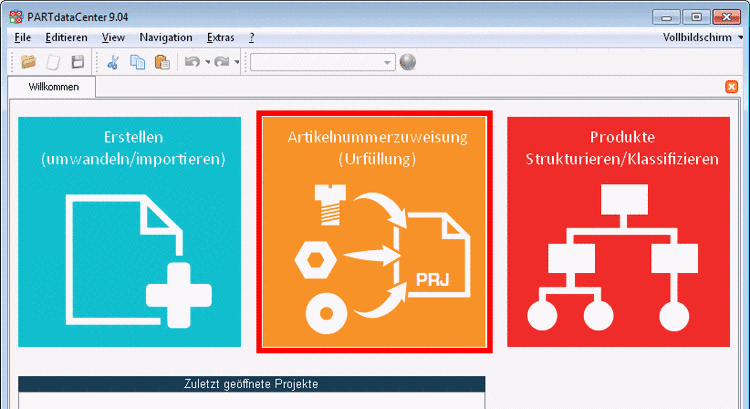The height and width of the screenshot is (409, 750).
Task: Expand the redo history dropdown arrow
Action: pos(237,62)
